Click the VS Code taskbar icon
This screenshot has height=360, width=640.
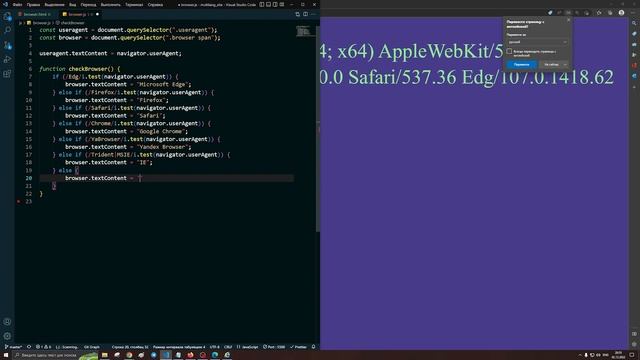(166, 355)
